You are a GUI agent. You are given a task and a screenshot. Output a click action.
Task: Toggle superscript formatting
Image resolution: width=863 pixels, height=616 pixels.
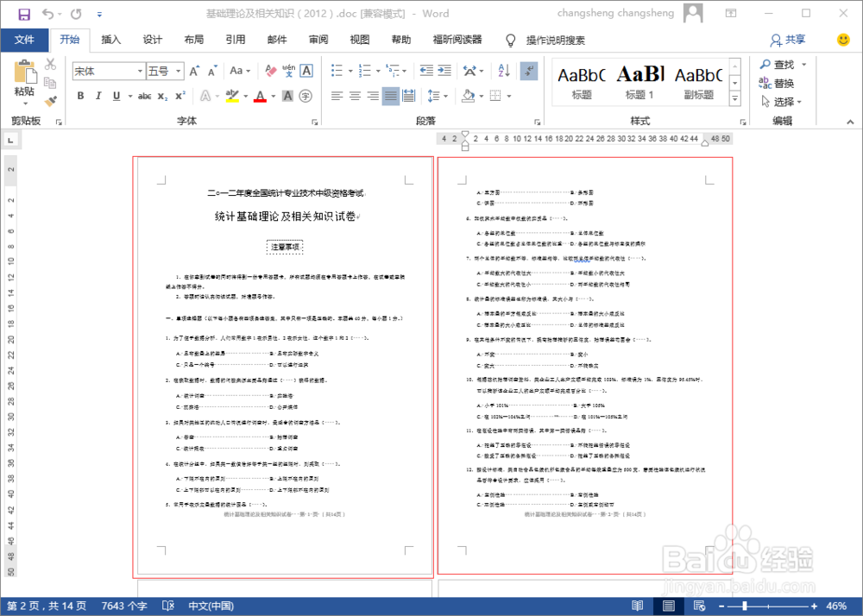[180, 97]
